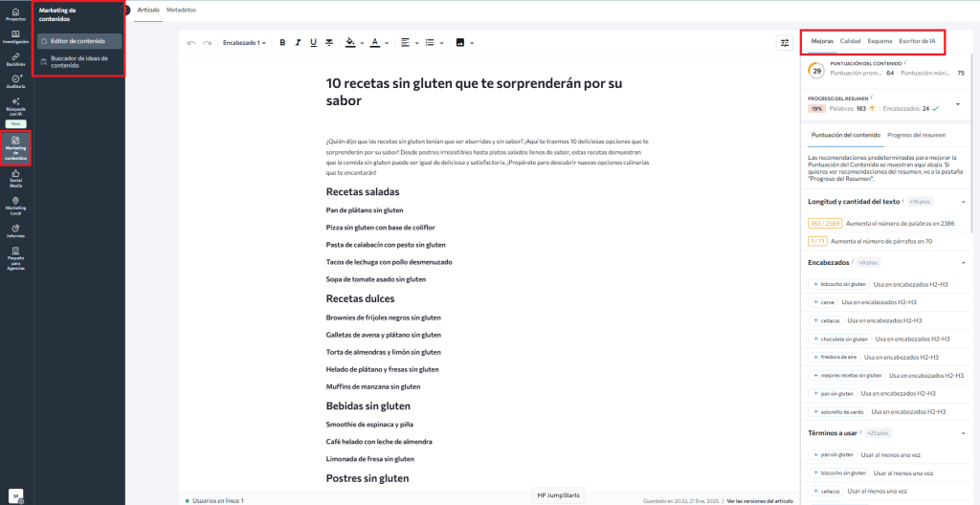Image resolution: width=980 pixels, height=505 pixels.
Task: Open the text fill color picker
Action: [x=350, y=42]
